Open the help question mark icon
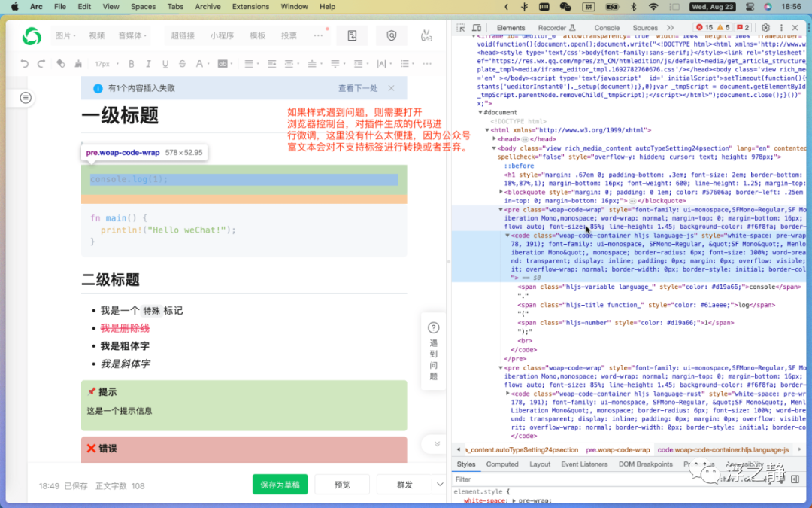 coord(434,327)
